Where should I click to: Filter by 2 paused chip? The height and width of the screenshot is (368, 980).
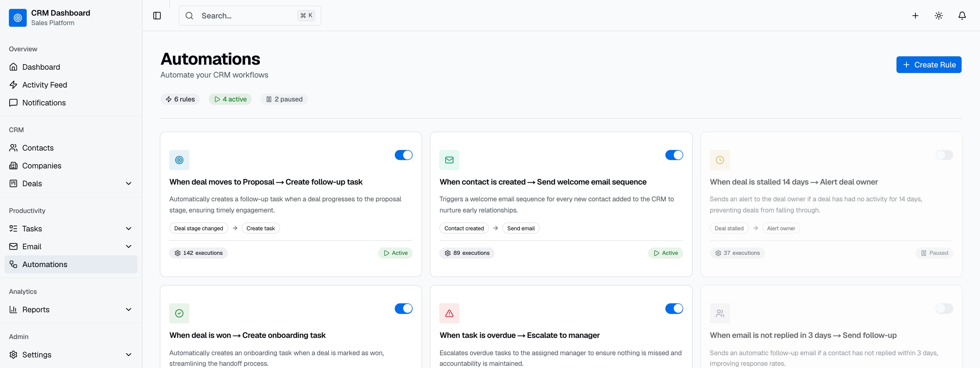(x=284, y=99)
